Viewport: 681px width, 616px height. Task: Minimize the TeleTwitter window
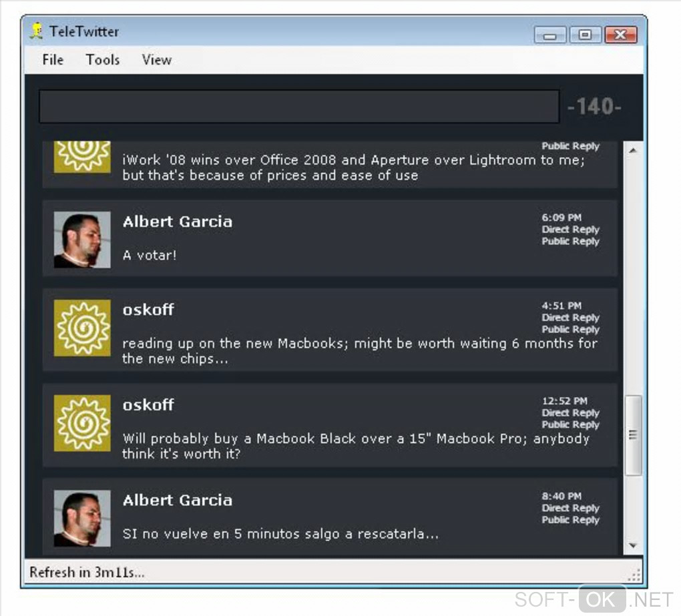(550, 35)
